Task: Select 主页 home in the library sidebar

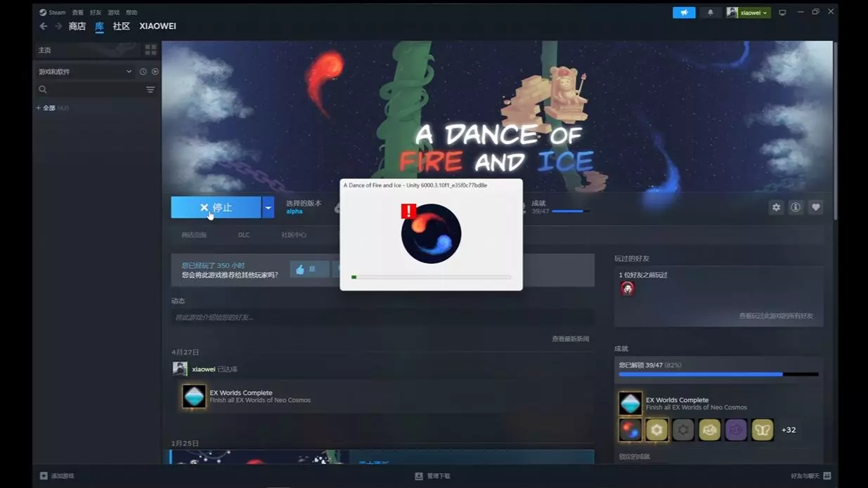Action: coord(45,50)
